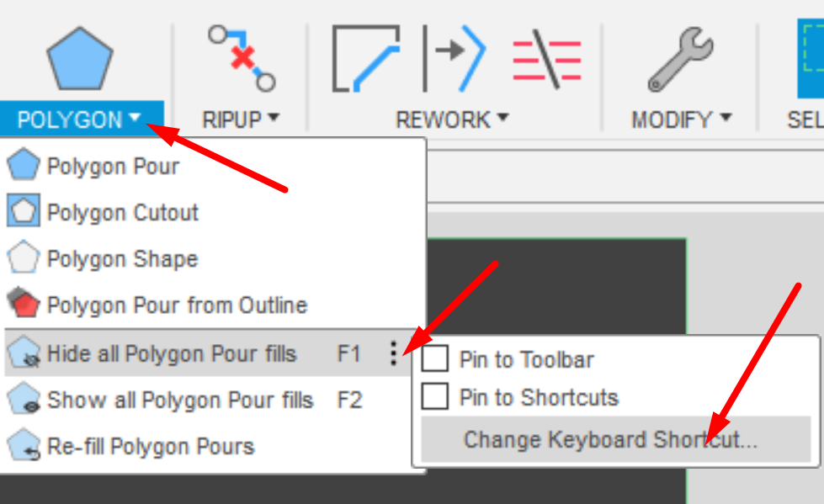Screen dimensions: 824x504
Task: Hide polygon fills via the eye icon
Action: [x=23, y=353]
